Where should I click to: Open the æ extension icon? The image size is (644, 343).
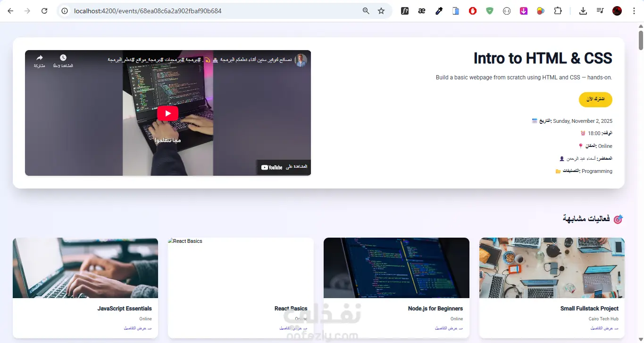[422, 11]
